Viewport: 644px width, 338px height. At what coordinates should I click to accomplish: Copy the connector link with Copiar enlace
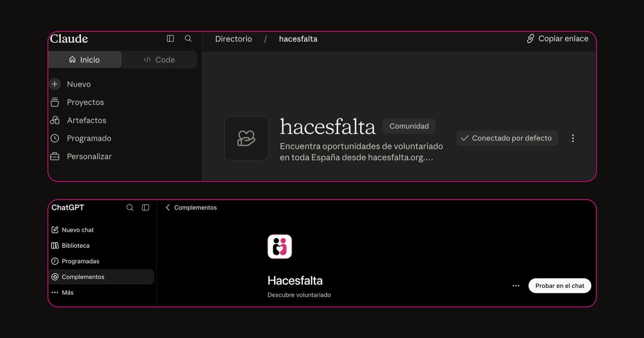tap(557, 39)
